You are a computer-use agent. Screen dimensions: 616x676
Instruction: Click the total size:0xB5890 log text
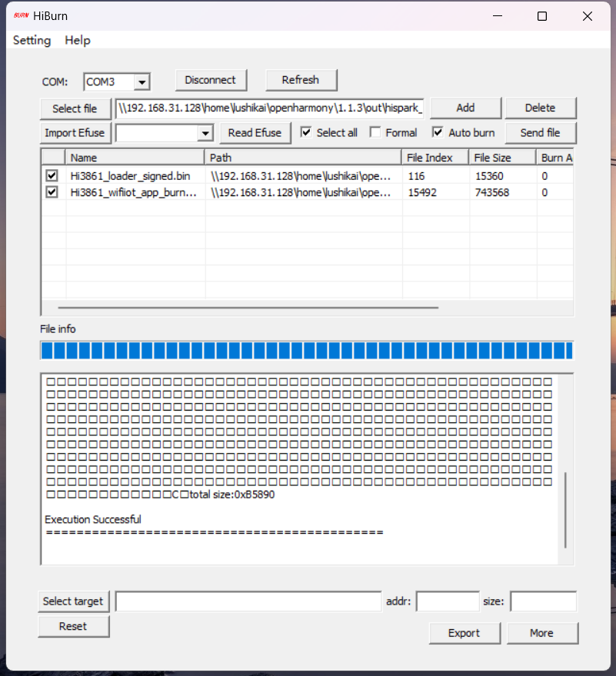(232, 495)
